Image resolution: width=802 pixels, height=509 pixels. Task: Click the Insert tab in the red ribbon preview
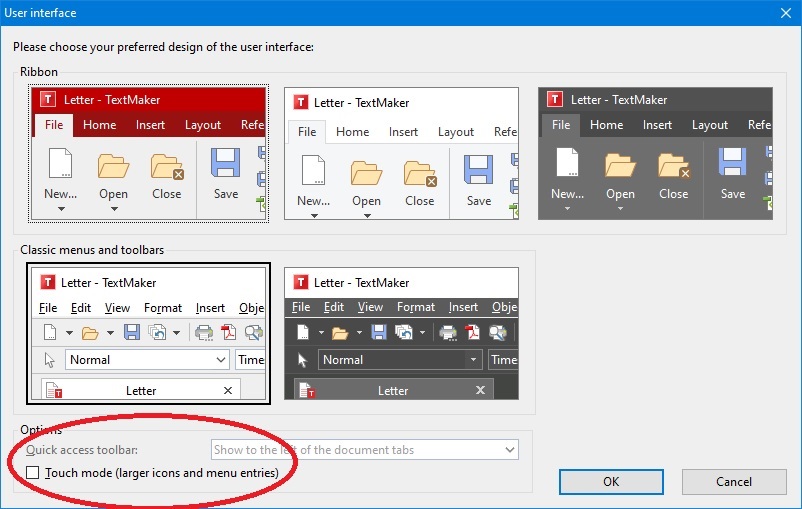coord(150,125)
